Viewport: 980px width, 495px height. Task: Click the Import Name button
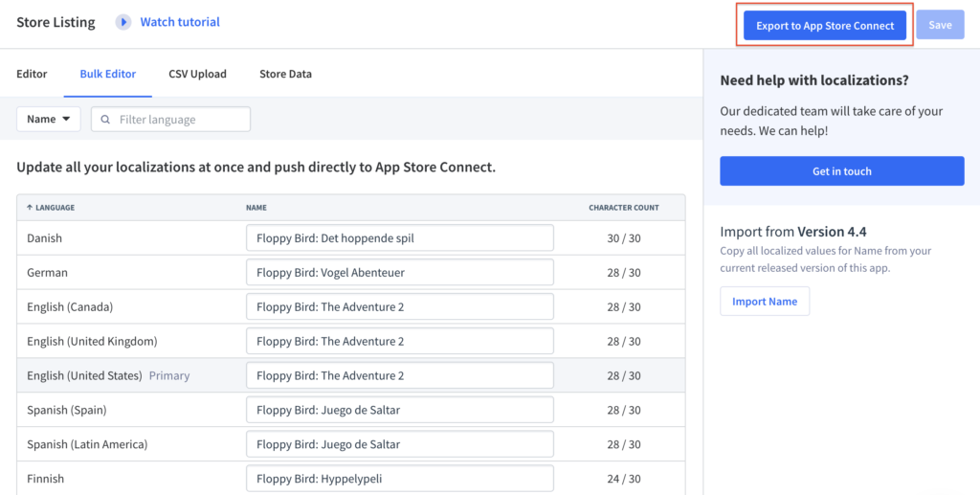click(x=765, y=302)
